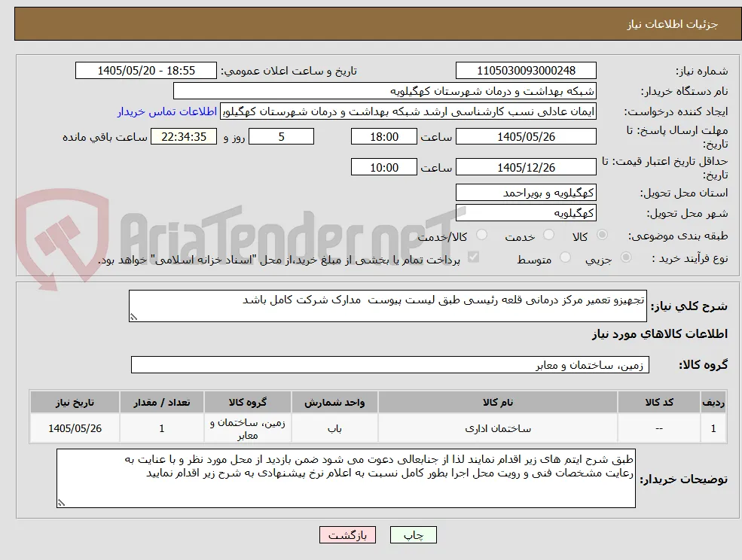This screenshot has height=560, width=742.
Task: Click the validity time field 10:00
Action: coord(383,167)
